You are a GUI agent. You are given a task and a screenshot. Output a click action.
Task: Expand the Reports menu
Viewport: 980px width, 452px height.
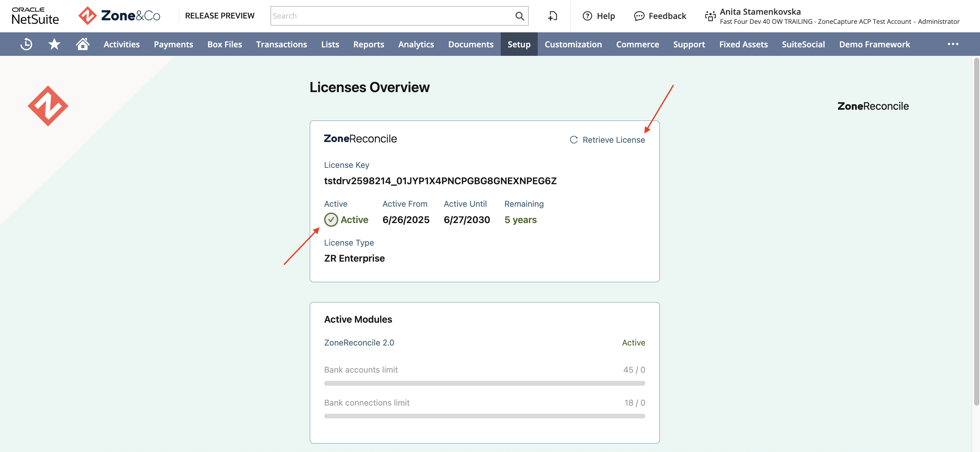click(x=368, y=44)
